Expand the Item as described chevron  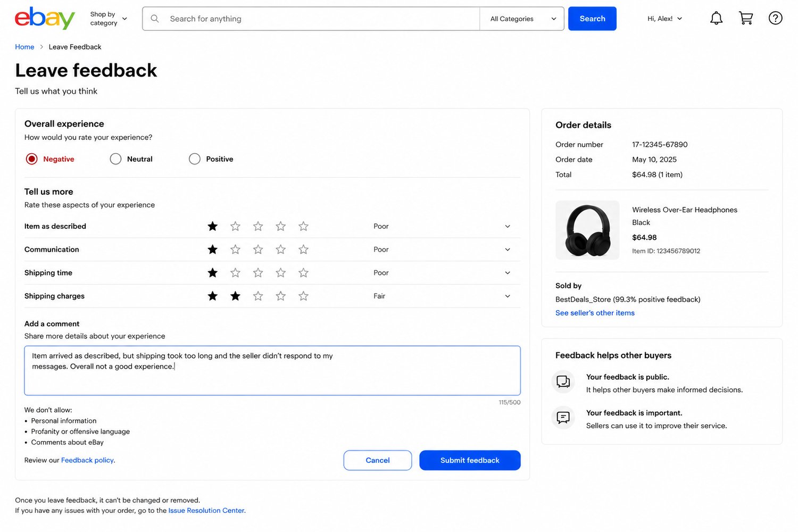[x=508, y=226]
